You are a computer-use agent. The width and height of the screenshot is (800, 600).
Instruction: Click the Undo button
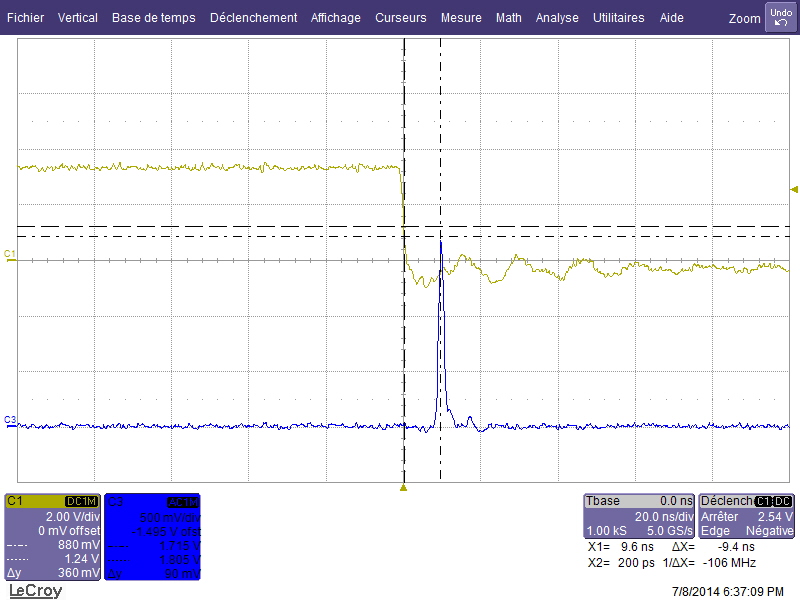tap(781, 17)
